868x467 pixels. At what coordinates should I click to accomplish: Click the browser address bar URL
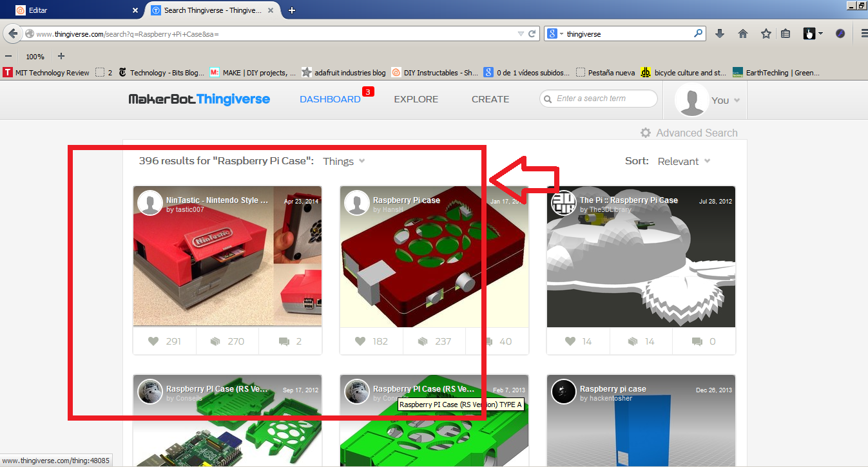click(271, 33)
